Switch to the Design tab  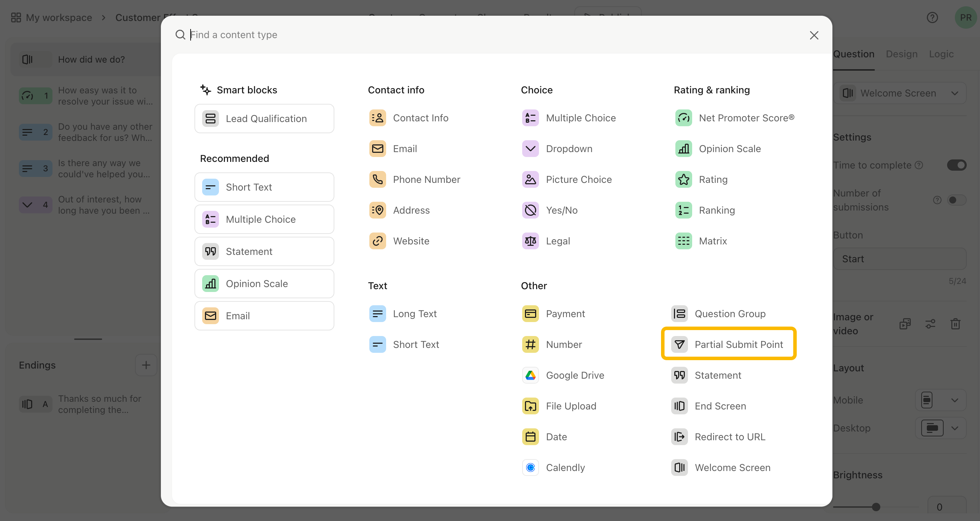(x=901, y=54)
